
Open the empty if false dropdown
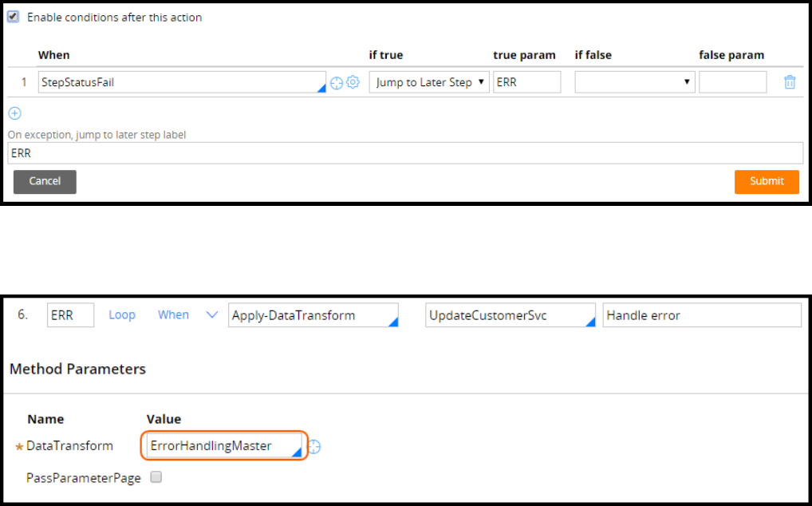pos(634,82)
